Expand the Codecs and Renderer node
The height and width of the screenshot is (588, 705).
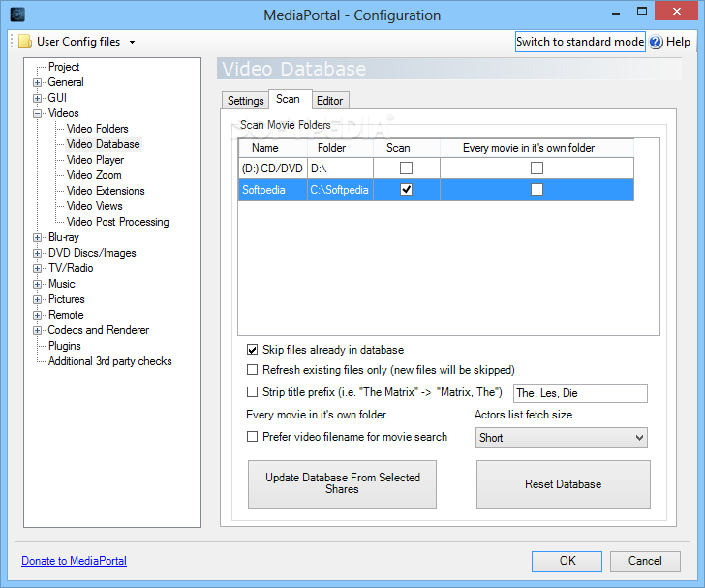(38, 330)
